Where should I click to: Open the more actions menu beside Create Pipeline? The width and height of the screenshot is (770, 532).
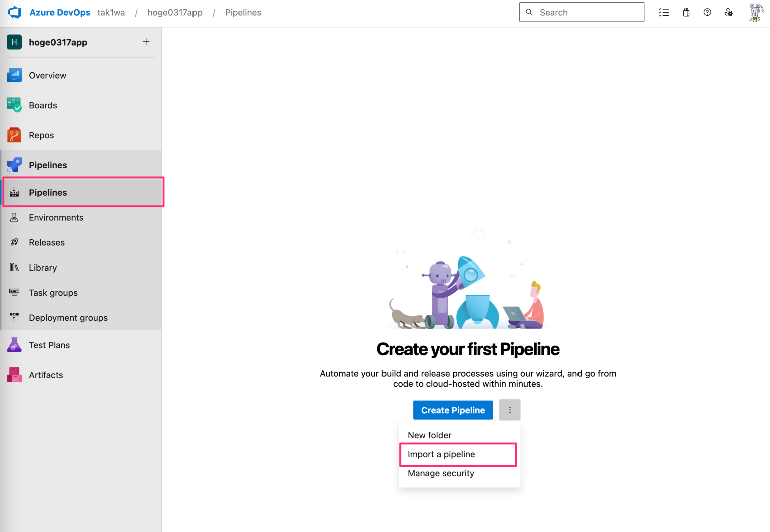510,410
